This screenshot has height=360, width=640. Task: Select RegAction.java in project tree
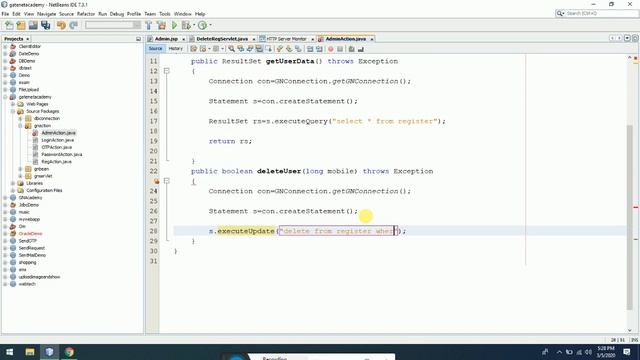pyautogui.click(x=56, y=162)
